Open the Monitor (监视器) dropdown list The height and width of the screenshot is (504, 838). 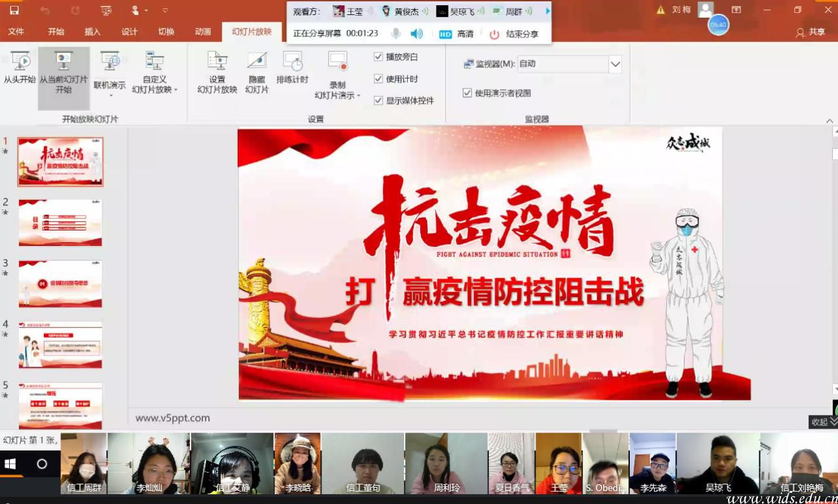click(x=615, y=64)
